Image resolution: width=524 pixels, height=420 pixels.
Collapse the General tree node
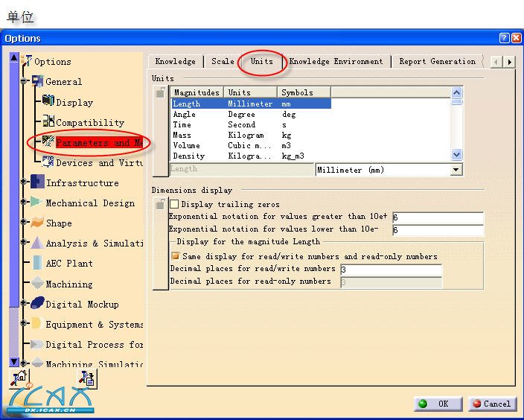click(25, 81)
